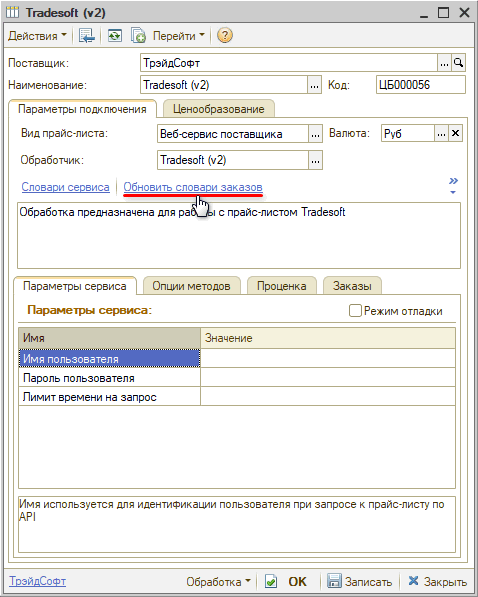Click the Имя column header

point(109,338)
